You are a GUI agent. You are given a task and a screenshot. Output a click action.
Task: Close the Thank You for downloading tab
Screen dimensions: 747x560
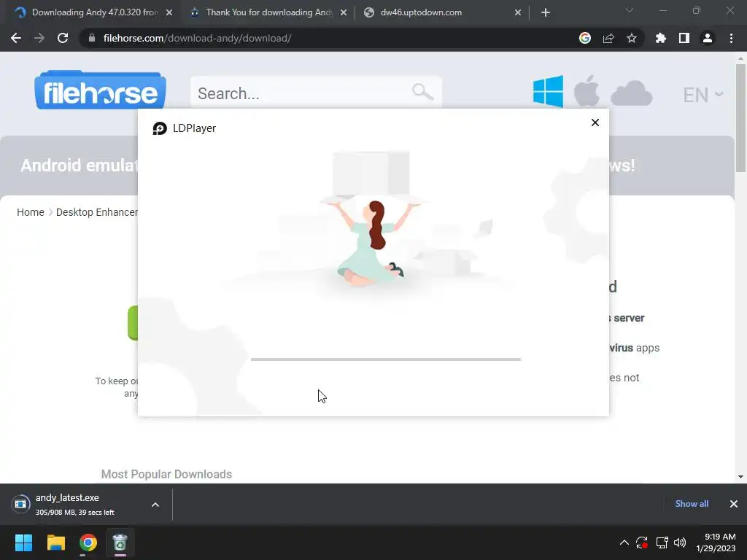coord(344,13)
